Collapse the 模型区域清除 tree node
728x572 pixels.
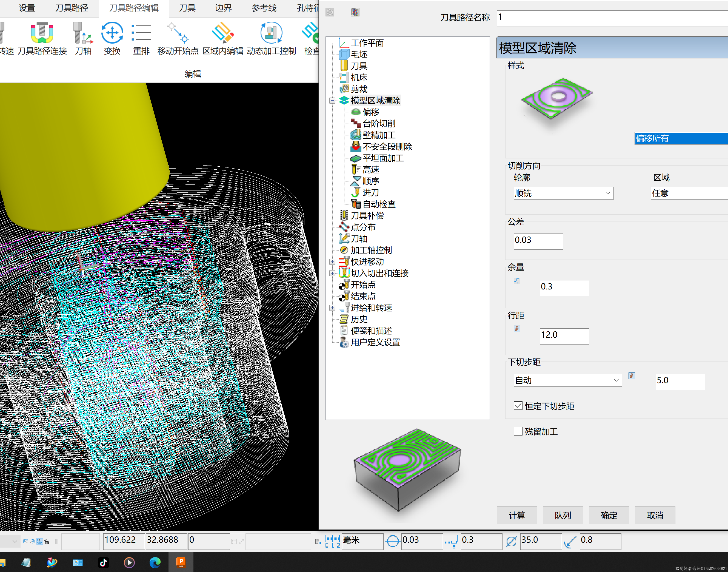(x=332, y=101)
